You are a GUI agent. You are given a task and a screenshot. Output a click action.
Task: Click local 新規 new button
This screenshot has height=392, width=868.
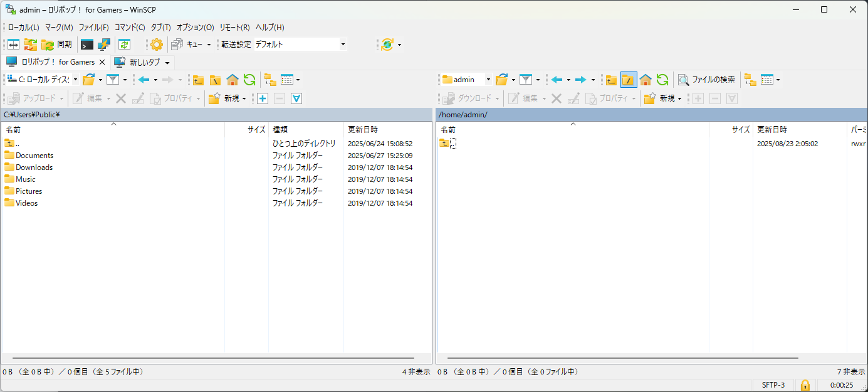coord(227,98)
